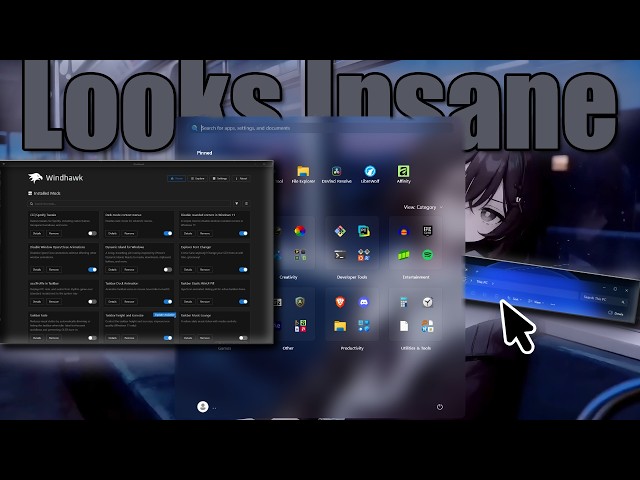Enable the Taskbar Music Lounge mod
640x480 pixels.
(x=243, y=338)
